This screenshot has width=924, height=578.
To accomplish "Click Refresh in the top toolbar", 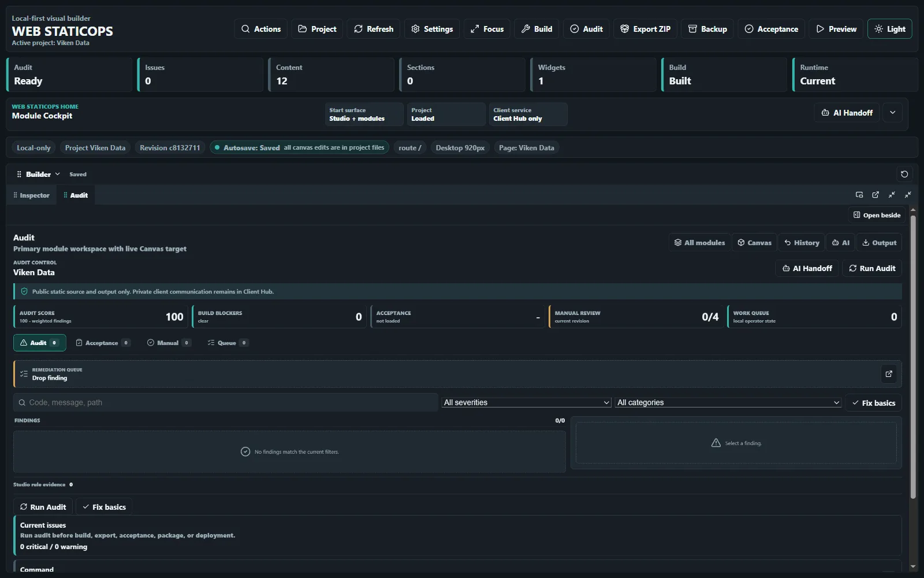I will [x=374, y=29].
